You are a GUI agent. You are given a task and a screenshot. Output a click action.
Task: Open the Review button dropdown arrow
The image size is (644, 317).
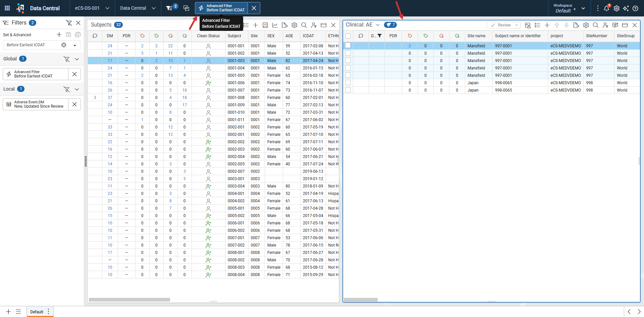[x=517, y=25]
